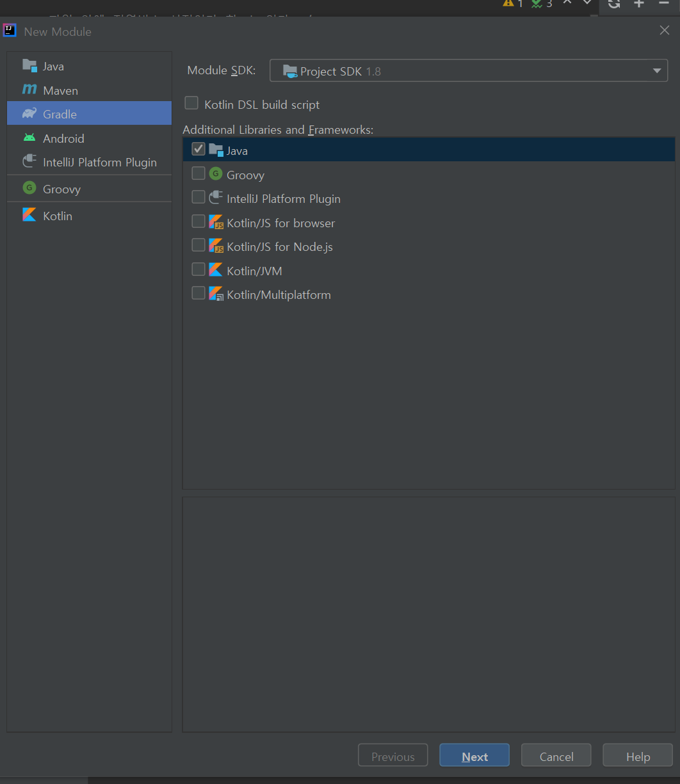
Task: Click the Kotlin/JS for Node.js icon
Action: [216, 246]
